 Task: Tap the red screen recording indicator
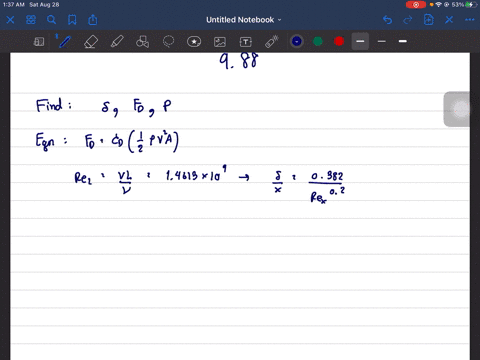tap(416, 5)
